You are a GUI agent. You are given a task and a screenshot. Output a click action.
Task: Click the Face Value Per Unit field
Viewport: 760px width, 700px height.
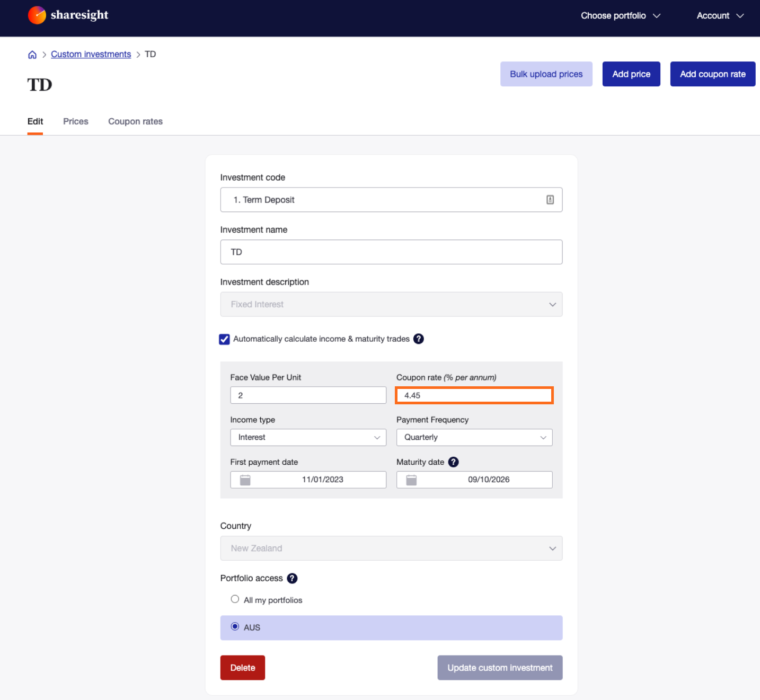coord(308,395)
